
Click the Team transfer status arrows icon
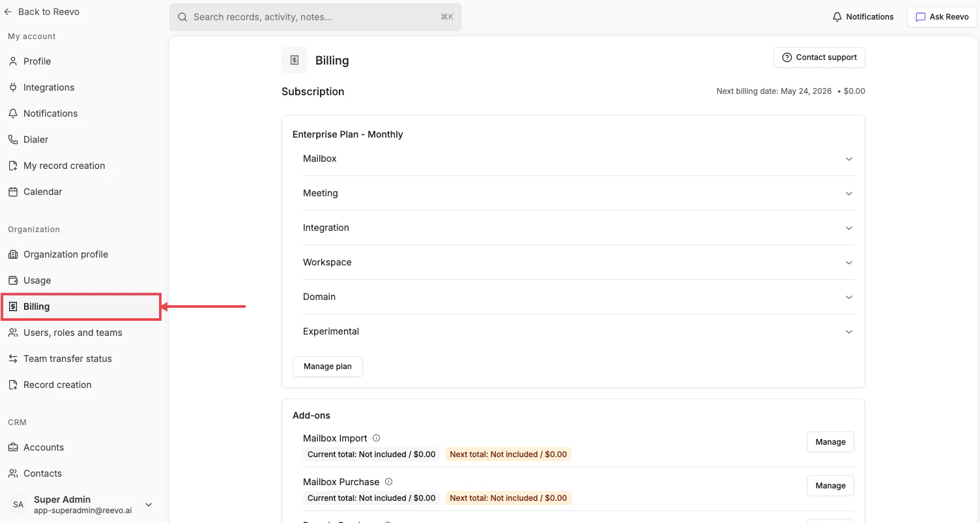coord(13,359)
